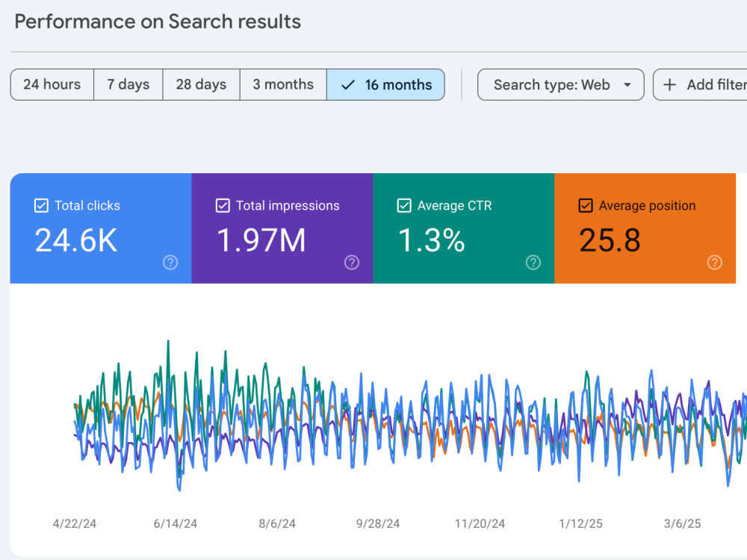Open help icon on Total impressions card
This screenshot has height=560, width=747.
click(x=352, y=262)
